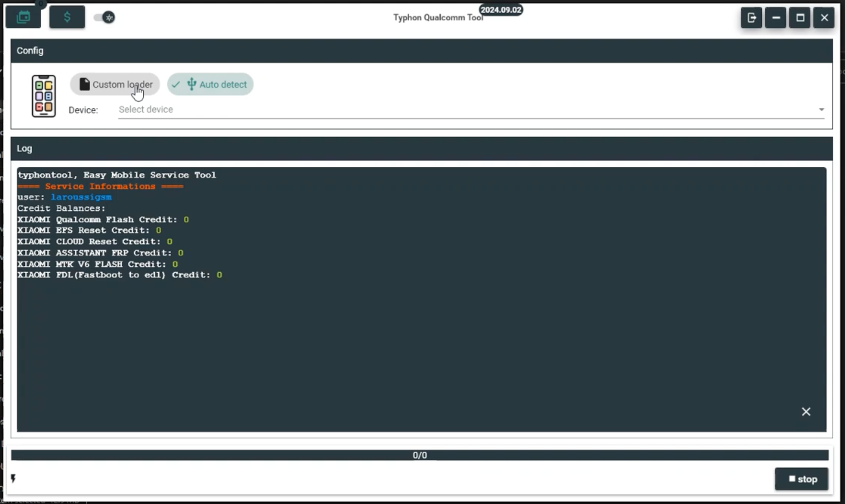Image resolution: width=845 pixels, height=504 pixels.
Task: Select the Custom loader chip
Action: pos(115,84)
